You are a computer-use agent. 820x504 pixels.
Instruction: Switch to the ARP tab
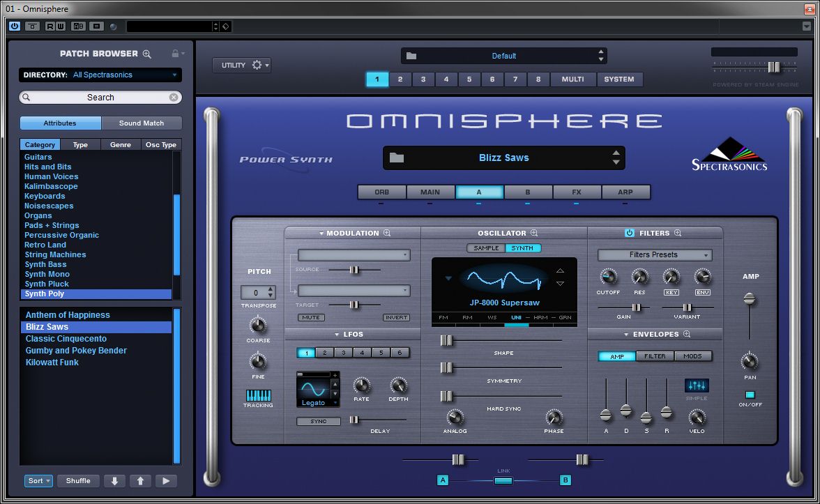tap(625, 192)
